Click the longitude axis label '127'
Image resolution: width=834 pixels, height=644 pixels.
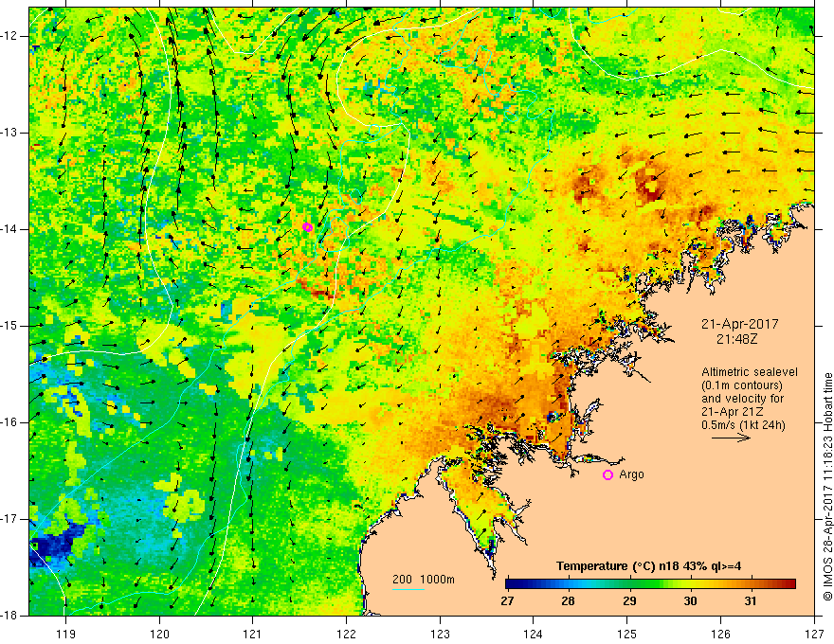coord(814,634)
